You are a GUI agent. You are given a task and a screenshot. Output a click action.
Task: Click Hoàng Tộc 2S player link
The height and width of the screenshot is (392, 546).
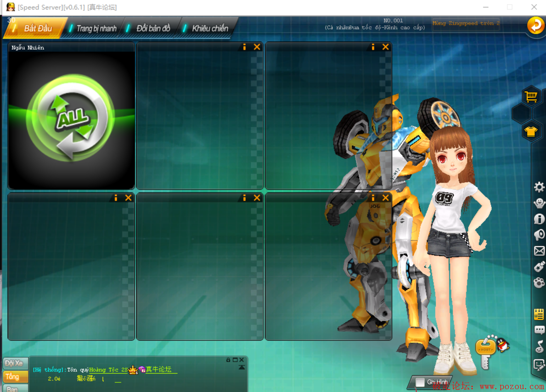(108, 370)
